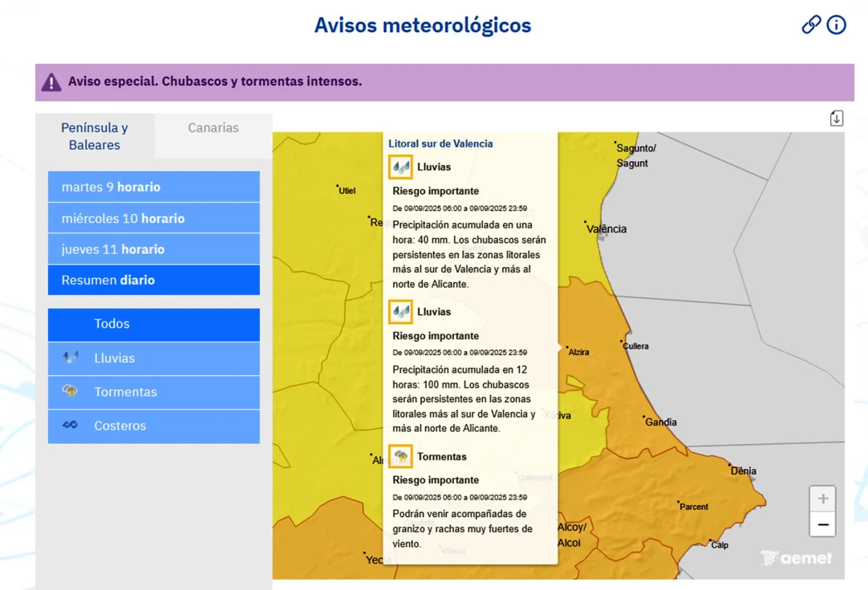Open the Aviso especial chubascos y tormentas banner
The width and height of the screenshot is (868, 590).
[x=444, y=82]
